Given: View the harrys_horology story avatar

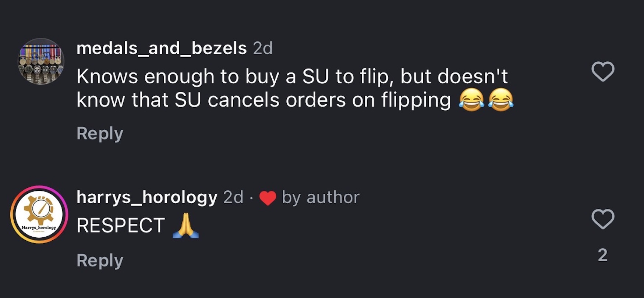Looking at the screenshot, I should click(39, 214).
